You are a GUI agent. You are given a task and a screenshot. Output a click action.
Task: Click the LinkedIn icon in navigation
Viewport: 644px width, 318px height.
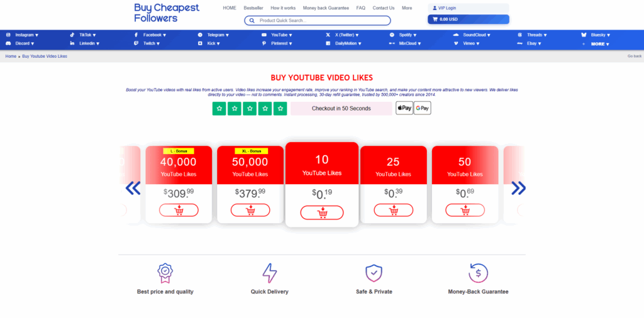(72, 43)
